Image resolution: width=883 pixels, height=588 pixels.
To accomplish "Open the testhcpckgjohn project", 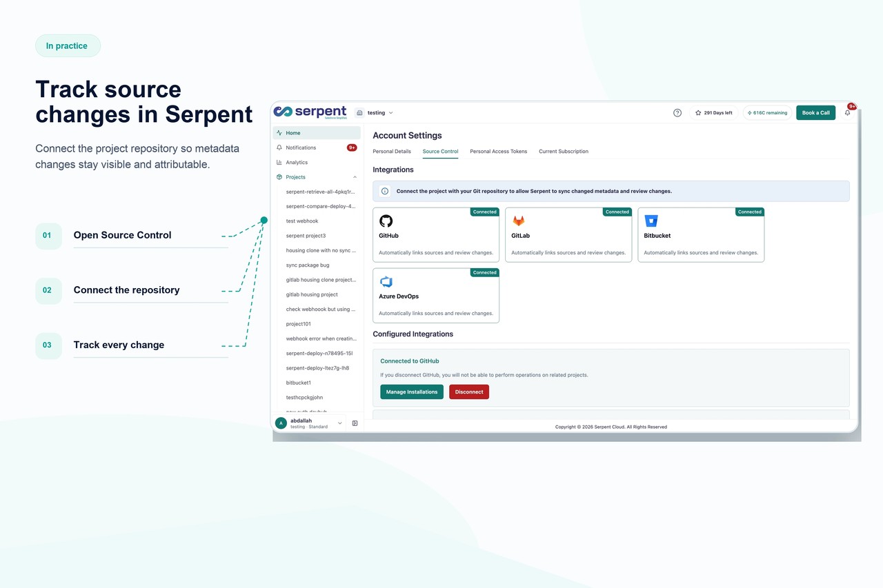I will 304,397.
